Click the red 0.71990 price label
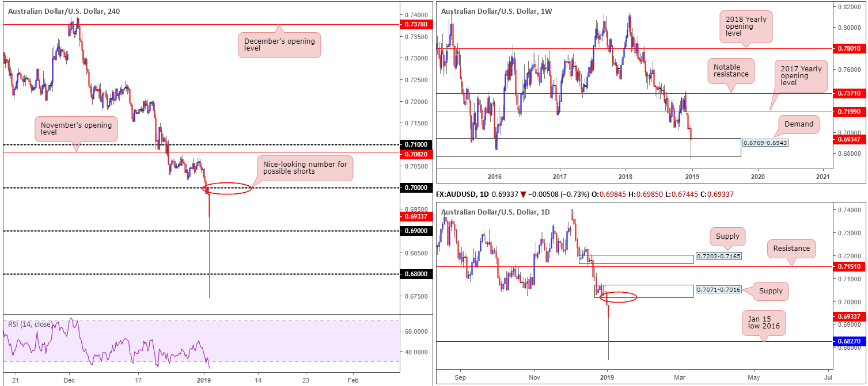Screen dimensions: 868x386 coord(849,112)
